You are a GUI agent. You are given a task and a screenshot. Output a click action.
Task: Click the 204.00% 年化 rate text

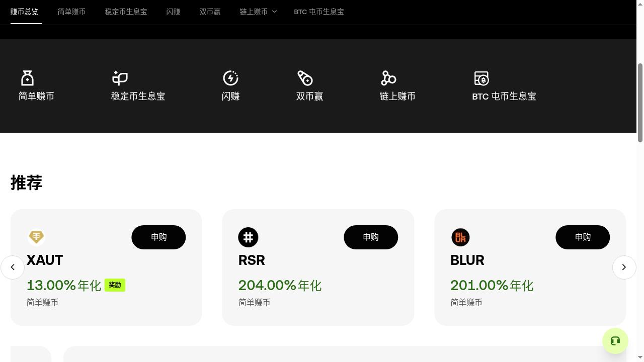[280, 286]
